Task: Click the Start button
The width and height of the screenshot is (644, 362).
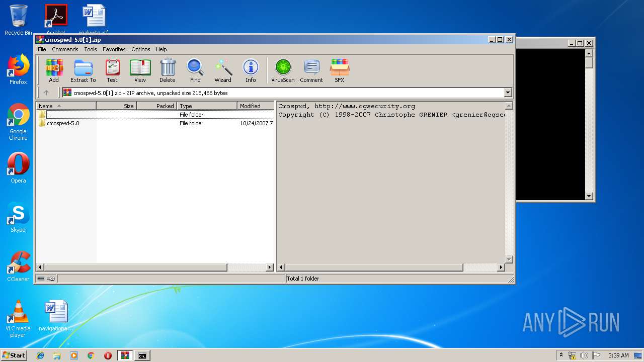Action: 14,355
